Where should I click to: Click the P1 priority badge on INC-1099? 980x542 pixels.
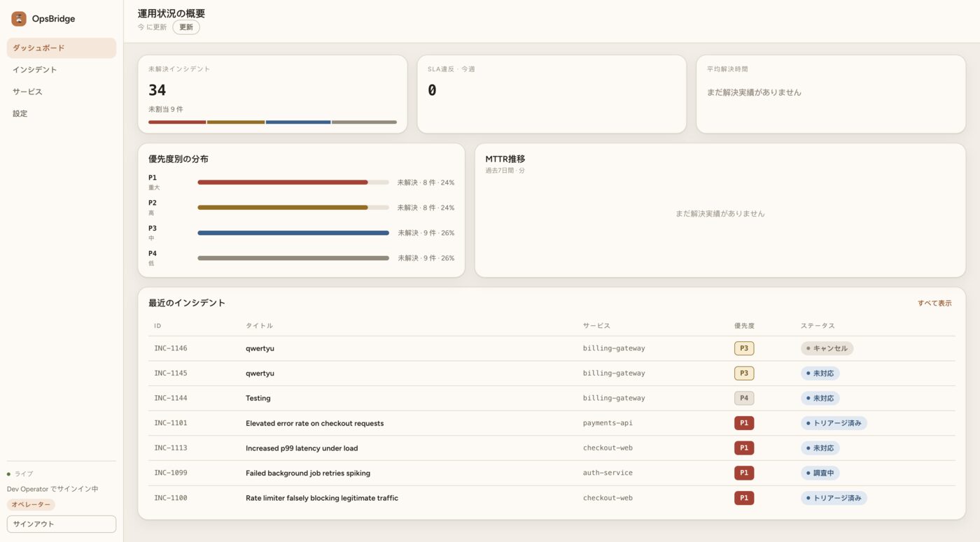pyautogui.click(x=744, y=473)
